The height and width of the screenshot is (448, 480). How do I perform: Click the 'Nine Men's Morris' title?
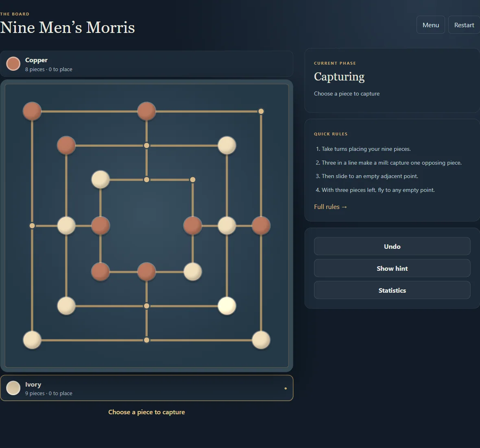[68, 28]
